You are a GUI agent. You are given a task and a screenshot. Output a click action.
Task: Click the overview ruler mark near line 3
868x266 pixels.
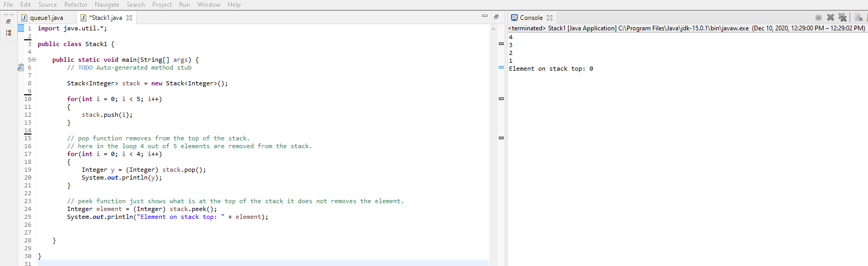click(x=501, y=43)
